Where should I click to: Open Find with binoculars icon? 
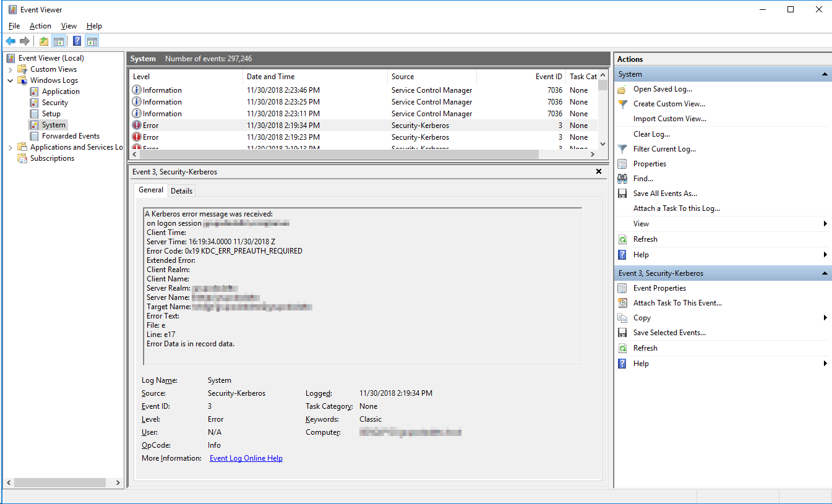tap(643, 179)
